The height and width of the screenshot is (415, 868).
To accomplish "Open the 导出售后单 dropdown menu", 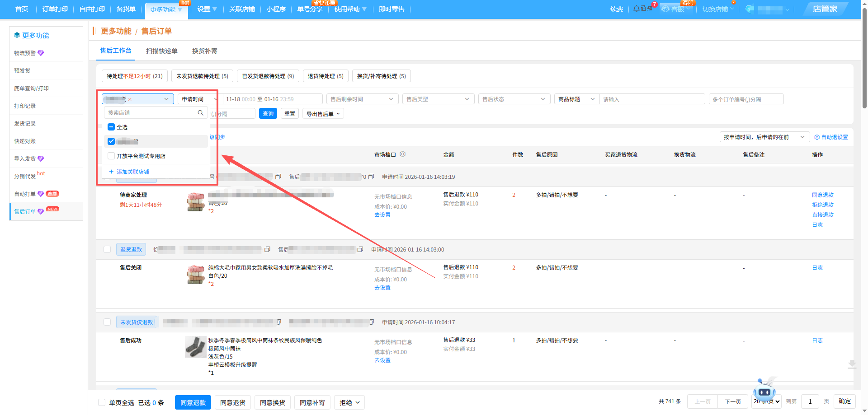I will [323, 114].
